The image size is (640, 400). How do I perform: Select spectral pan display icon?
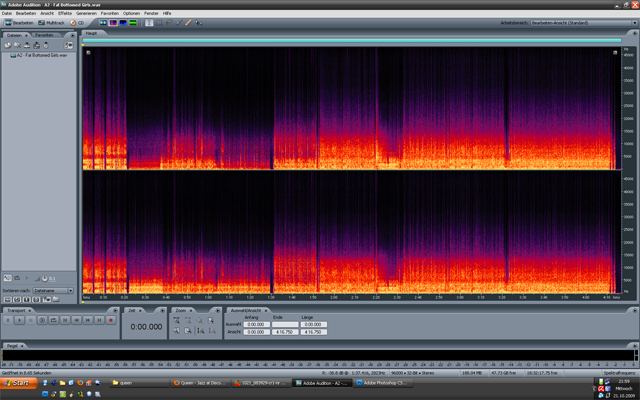[123, 23]
